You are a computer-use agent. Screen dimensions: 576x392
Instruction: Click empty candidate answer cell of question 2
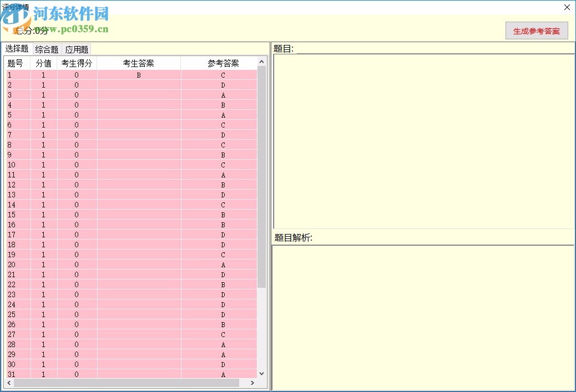[x=139, y=85]
